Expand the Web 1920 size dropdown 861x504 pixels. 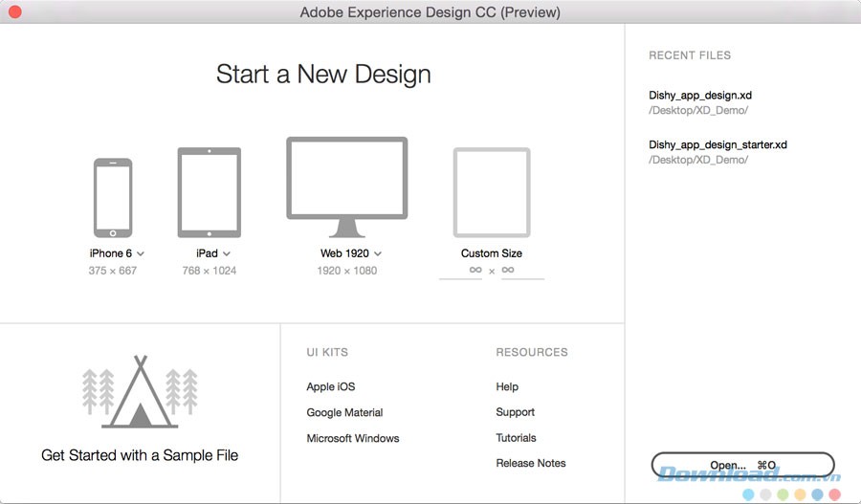click(x=378, y=253)
